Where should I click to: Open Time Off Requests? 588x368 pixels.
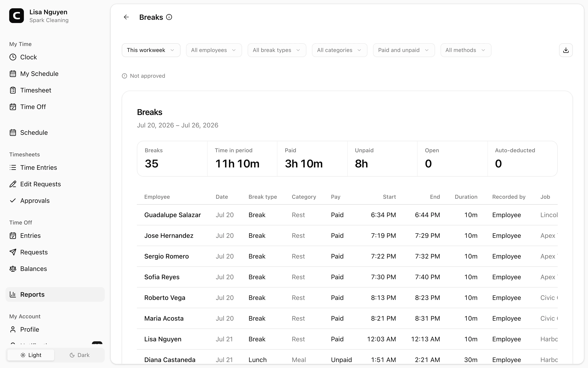(x=55, y=252)
